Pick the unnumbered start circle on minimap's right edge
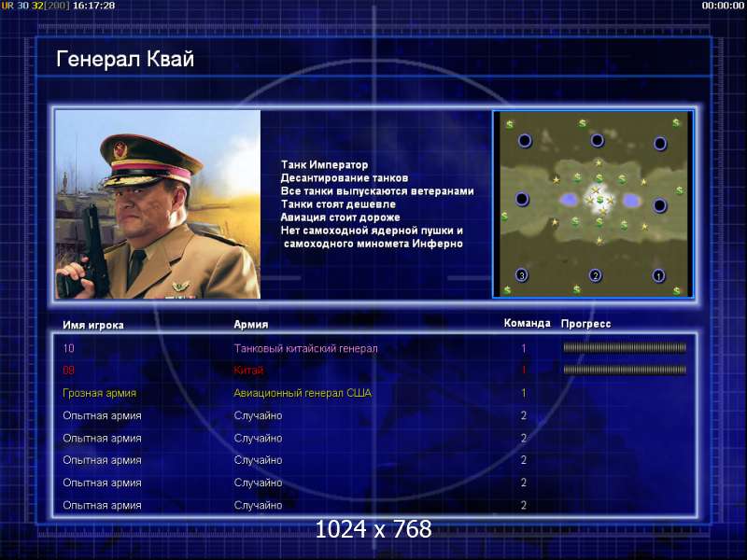 pyautogui.click(x=659, y=205)
